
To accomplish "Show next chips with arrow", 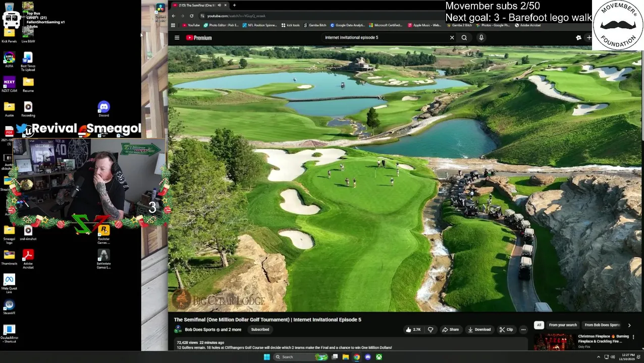I will [629, 325].
